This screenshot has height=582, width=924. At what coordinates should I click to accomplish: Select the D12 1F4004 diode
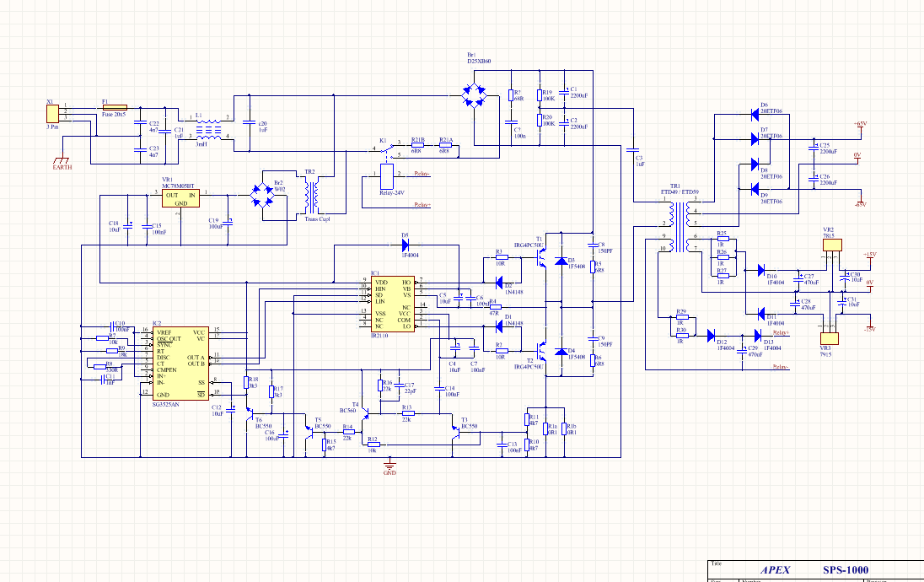coord(711,336)
